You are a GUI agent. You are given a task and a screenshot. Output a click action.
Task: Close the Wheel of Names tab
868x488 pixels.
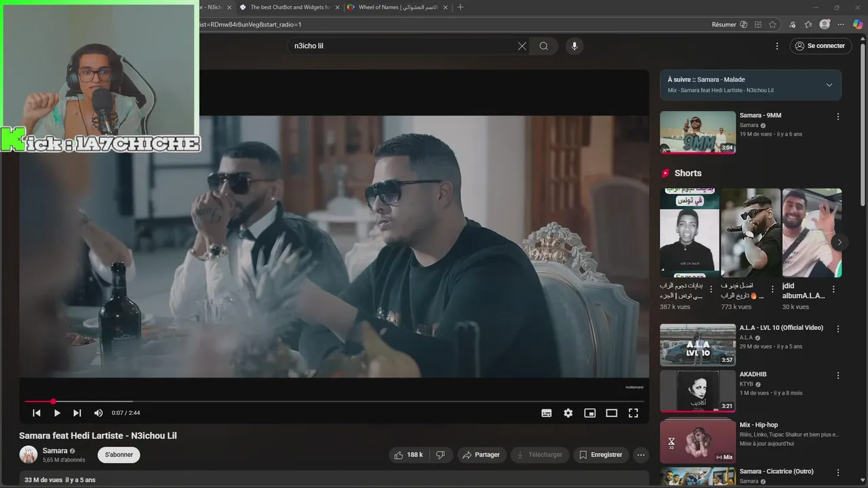(446, 7)
